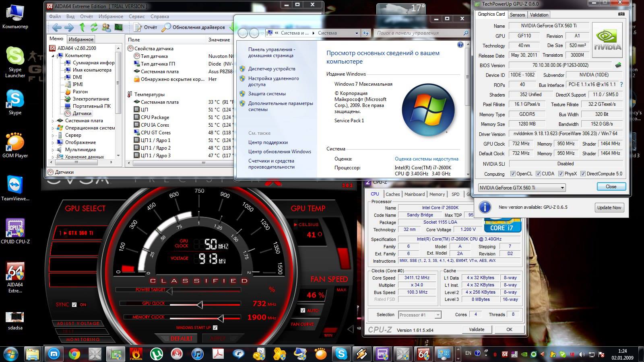Switch to the Sensors tab in GPU-Z
This screenshot has height=362, width=644.
click(517, 15)
